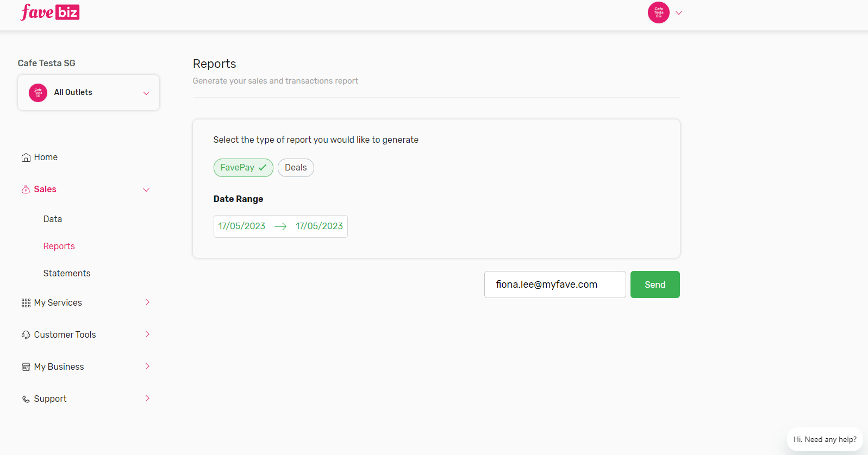Click the Reports page heading
The width and height of the screenshot is (868, 455).
[215, 64]
